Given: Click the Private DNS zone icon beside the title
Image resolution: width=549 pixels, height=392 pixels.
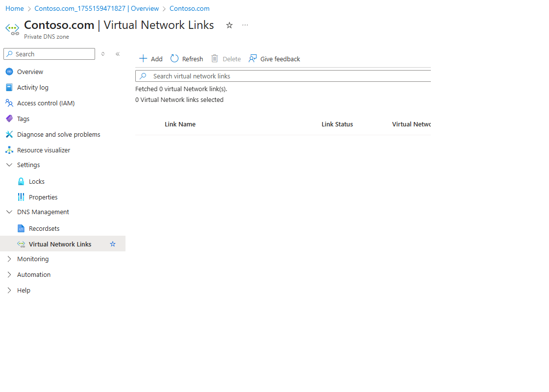Looking at the screenshot, I should (12, 29).
